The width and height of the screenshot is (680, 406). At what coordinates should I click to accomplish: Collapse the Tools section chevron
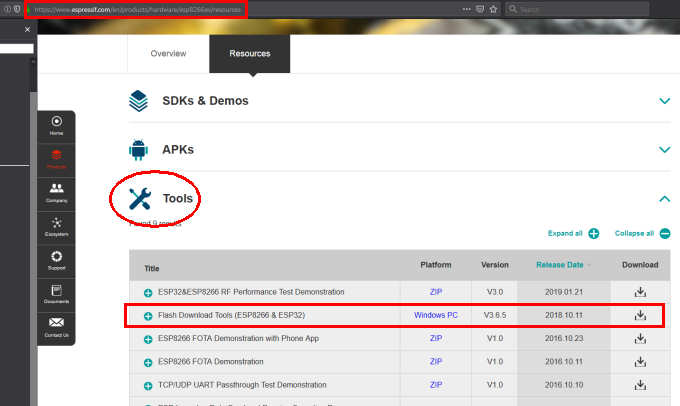(x=664, y=199)
